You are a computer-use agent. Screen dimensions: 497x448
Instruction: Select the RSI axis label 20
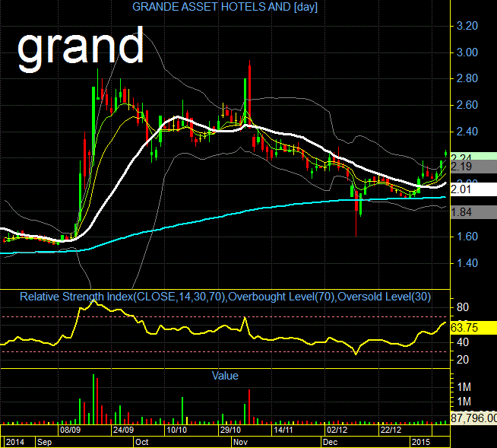click(x=463, y=360)
